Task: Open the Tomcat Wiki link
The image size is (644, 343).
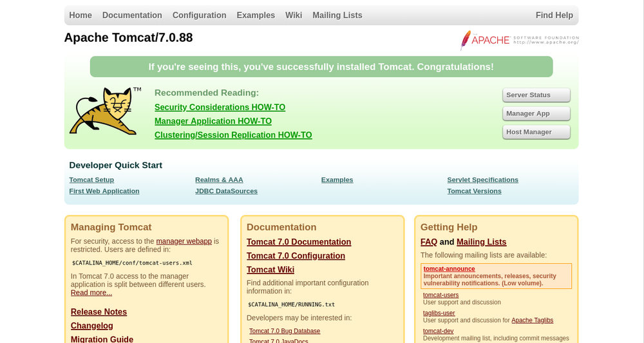Action: 270,270
